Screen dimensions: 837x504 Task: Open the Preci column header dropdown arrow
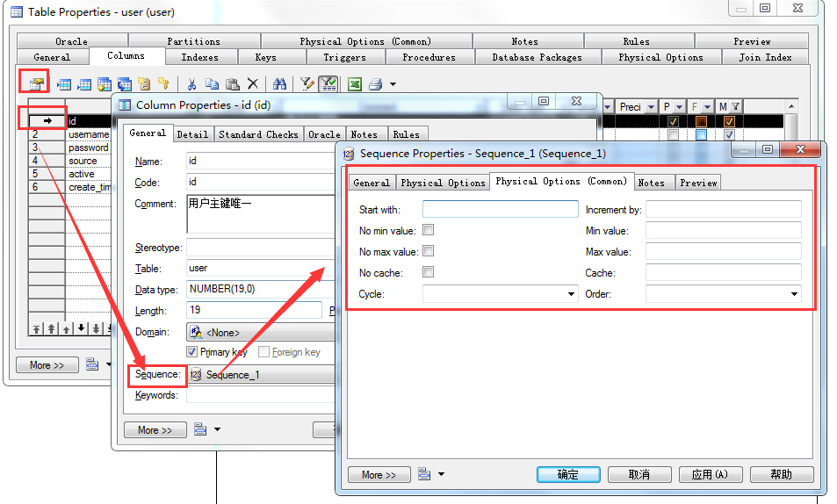point(651,107)
